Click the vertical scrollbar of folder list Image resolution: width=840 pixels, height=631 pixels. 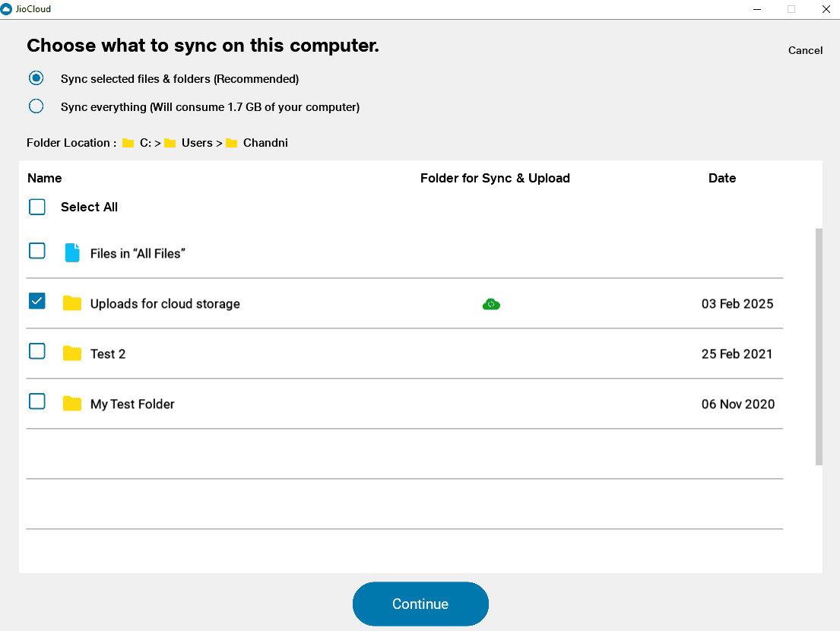tap(819, 346)
